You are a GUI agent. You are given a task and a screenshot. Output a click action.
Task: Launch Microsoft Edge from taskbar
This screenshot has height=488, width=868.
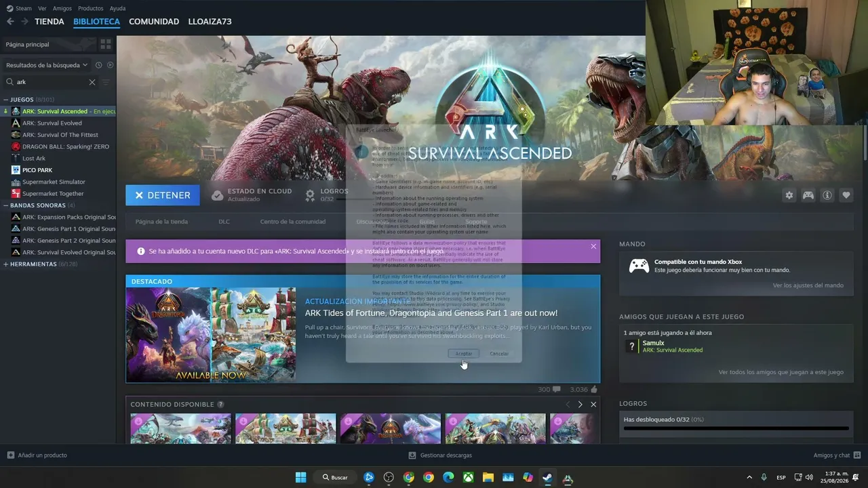point(448,477)
